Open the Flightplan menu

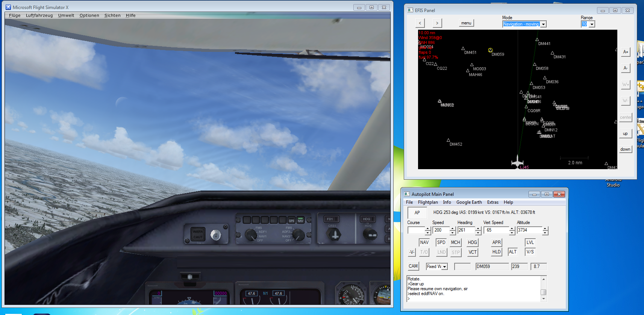(428, 202)
